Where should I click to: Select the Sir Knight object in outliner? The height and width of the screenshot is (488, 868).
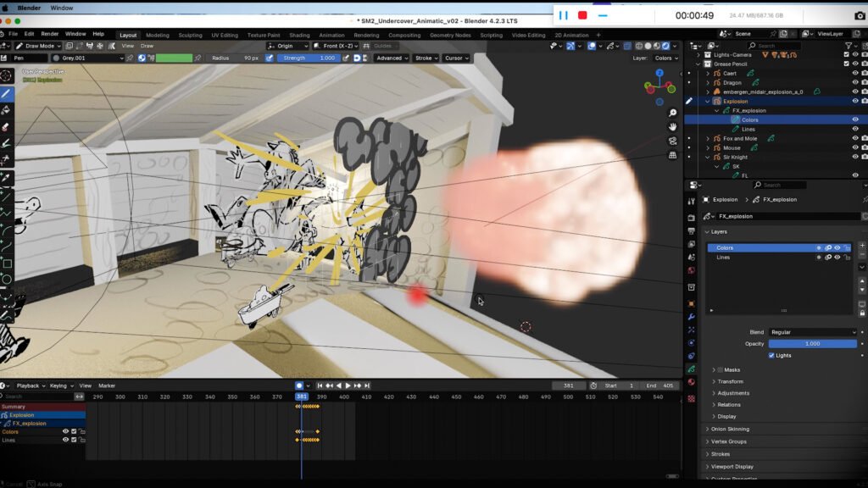pyautogui.click(x=735, y=157)
